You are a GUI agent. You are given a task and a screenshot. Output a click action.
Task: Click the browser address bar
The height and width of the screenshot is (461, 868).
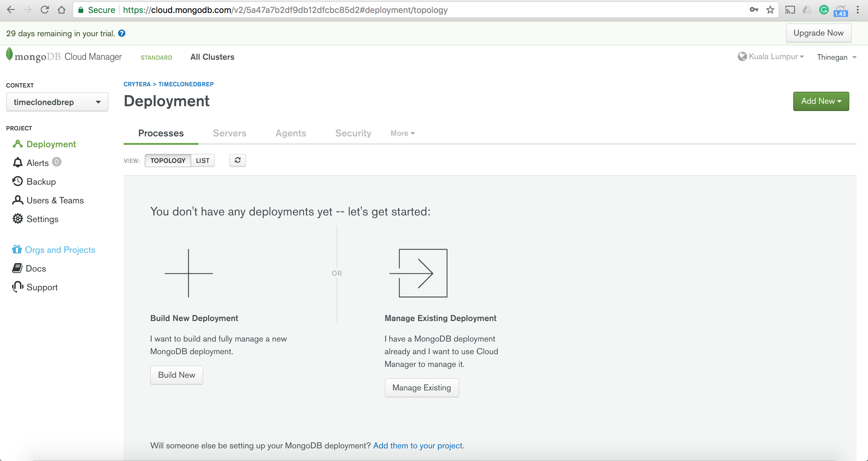click(404, 10)
